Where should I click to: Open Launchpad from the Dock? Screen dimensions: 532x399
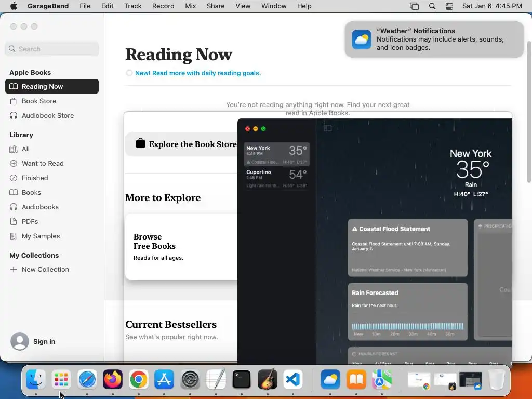pyautogui.click(x=61, y=379)
